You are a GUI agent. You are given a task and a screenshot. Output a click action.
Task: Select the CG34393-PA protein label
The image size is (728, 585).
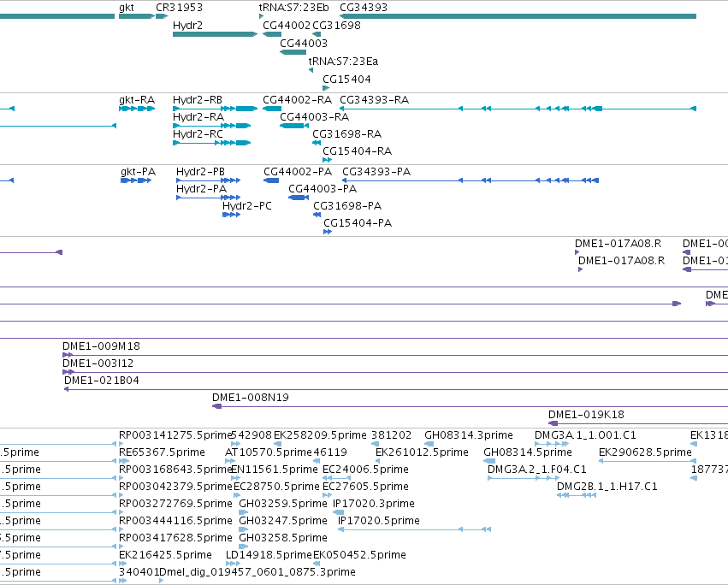pos(376,172)
